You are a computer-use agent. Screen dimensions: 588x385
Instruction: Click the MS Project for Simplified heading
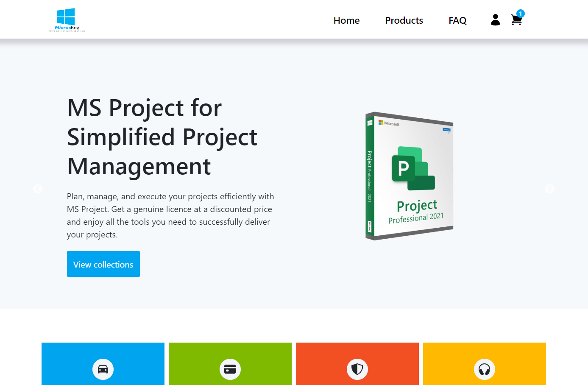(x=162, y=137)
